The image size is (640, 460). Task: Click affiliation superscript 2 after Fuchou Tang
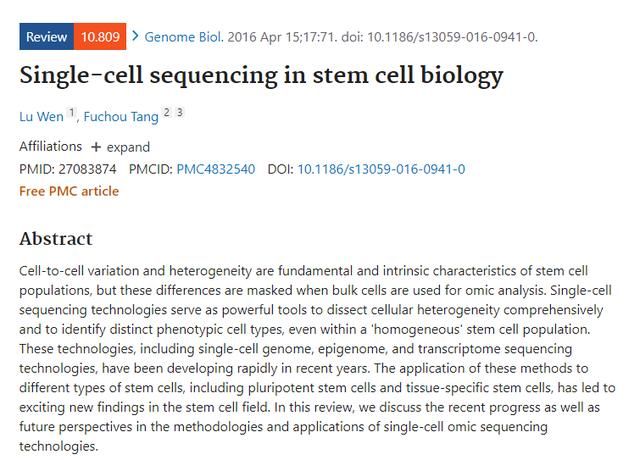tap(167, 112)
